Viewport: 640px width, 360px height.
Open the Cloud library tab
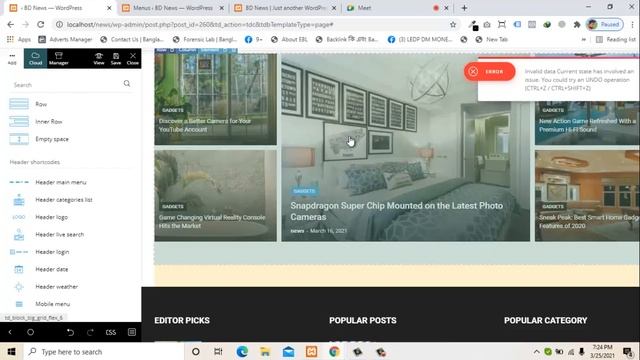36,58
